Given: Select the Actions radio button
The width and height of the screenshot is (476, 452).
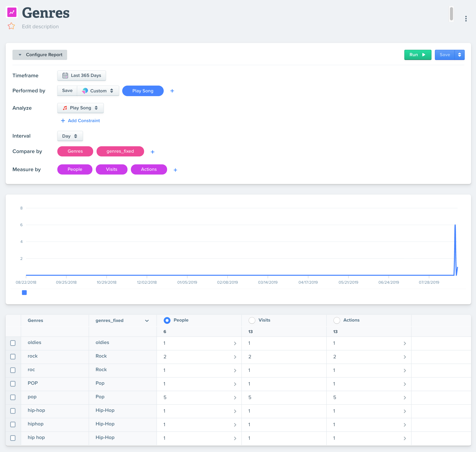Looking at the screenshot, I should tap(336, 320).
